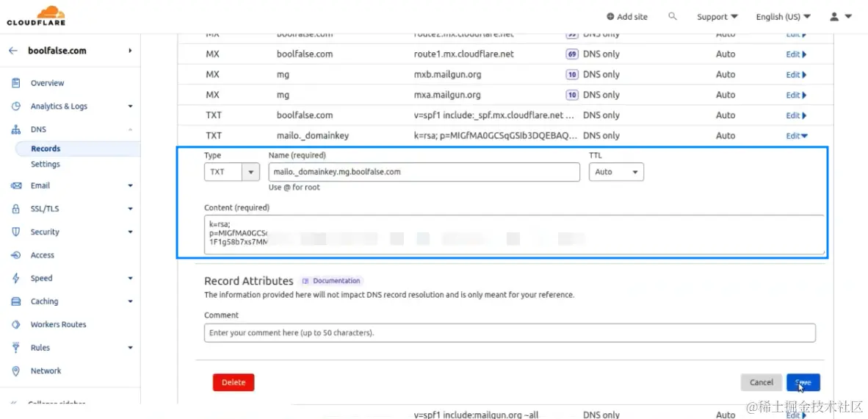Expand the Security submenu arrow
This screenshot has width=868, height=419.
(130, 232)
